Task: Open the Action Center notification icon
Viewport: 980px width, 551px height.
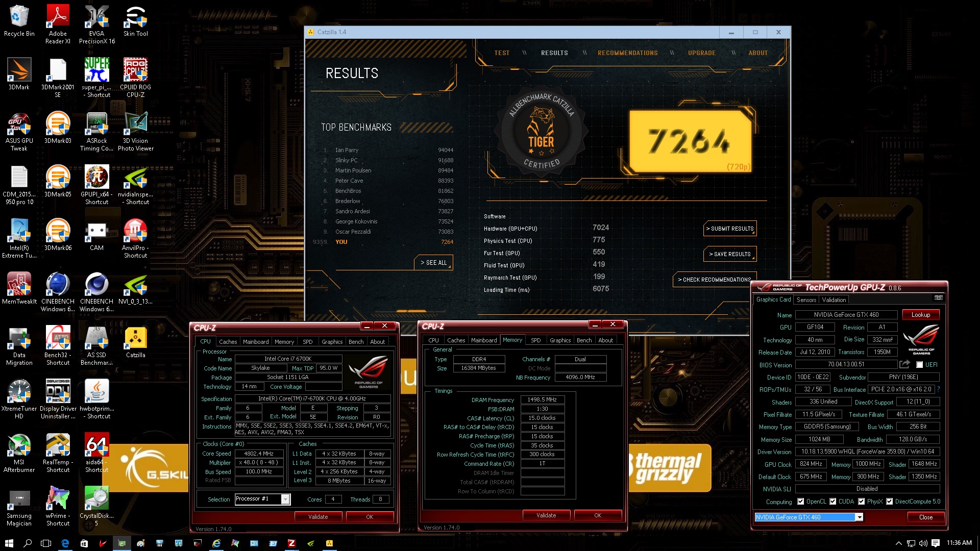Action: pyautogui.click(x=936, y=543)
